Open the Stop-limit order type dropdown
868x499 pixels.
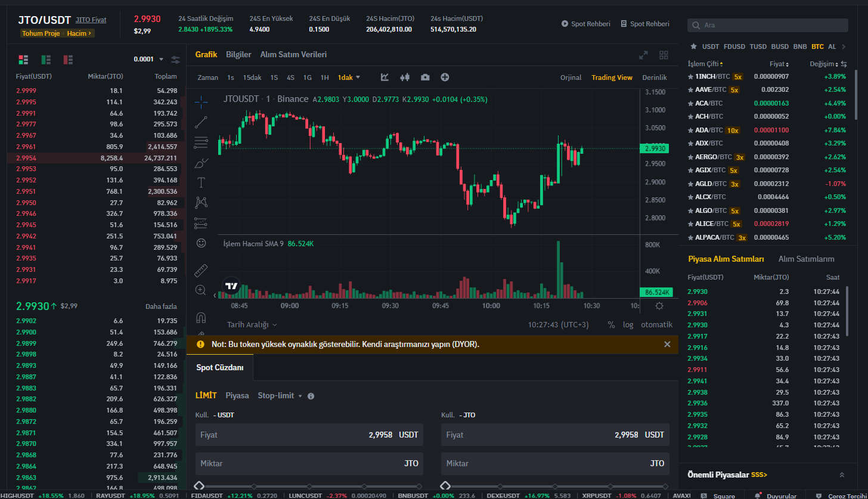point(280,396)
